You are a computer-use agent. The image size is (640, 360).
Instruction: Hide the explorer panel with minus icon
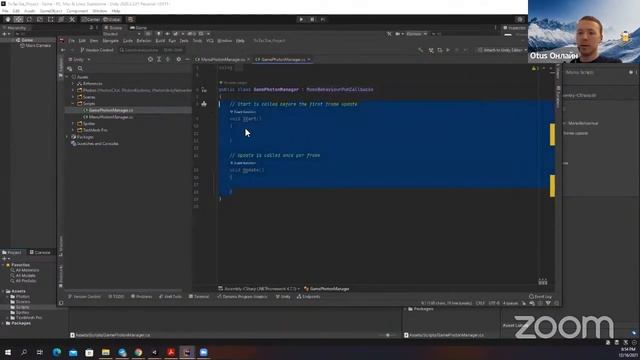(x=187, y=60)
